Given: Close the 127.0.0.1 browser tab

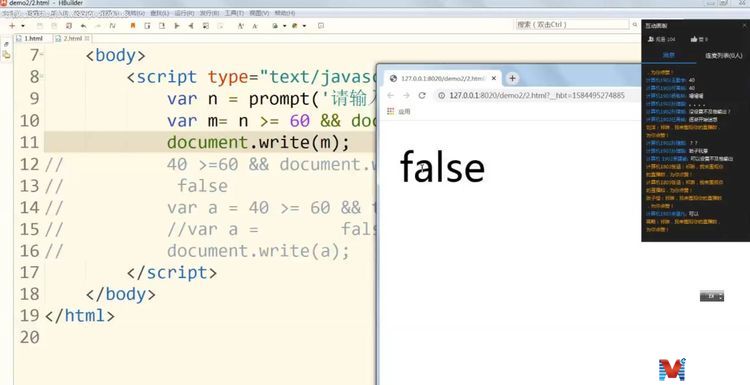Looking at the screenshot, I should coord(494,78).
